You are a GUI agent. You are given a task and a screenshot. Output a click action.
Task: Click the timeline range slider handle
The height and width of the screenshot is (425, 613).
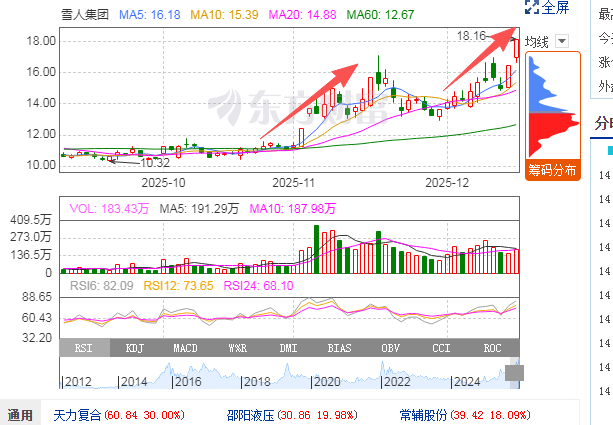coord(514,373)
